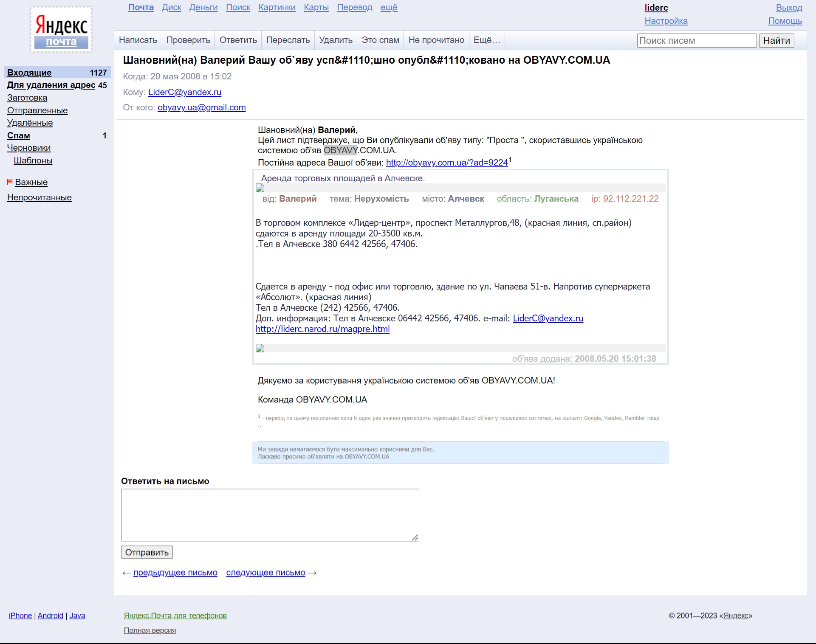Viewport: 816px width, 644px height.
Task: Open the Android app link
Action: click(51, 616)
